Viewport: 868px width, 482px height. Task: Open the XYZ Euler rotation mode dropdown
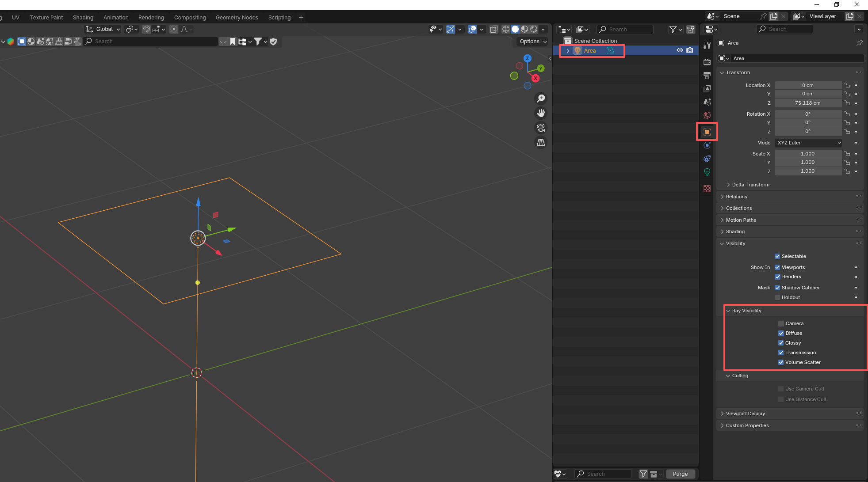808,143
